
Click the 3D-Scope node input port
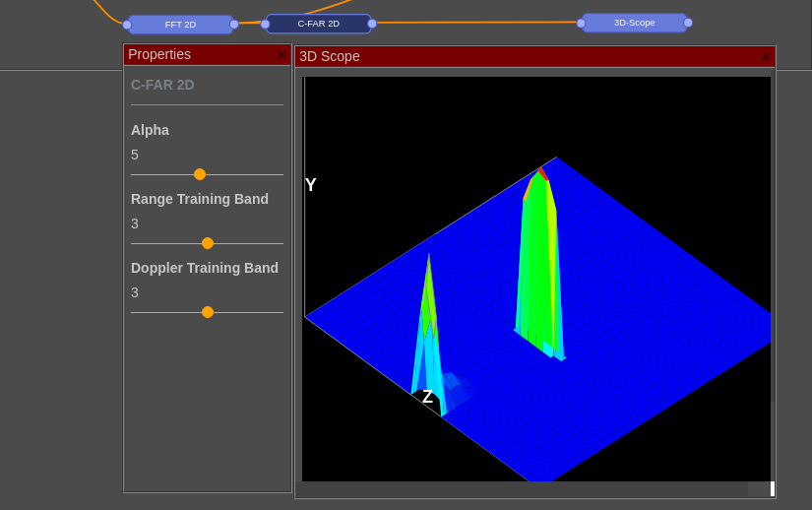pyautogui.click(x=581, y=23)
